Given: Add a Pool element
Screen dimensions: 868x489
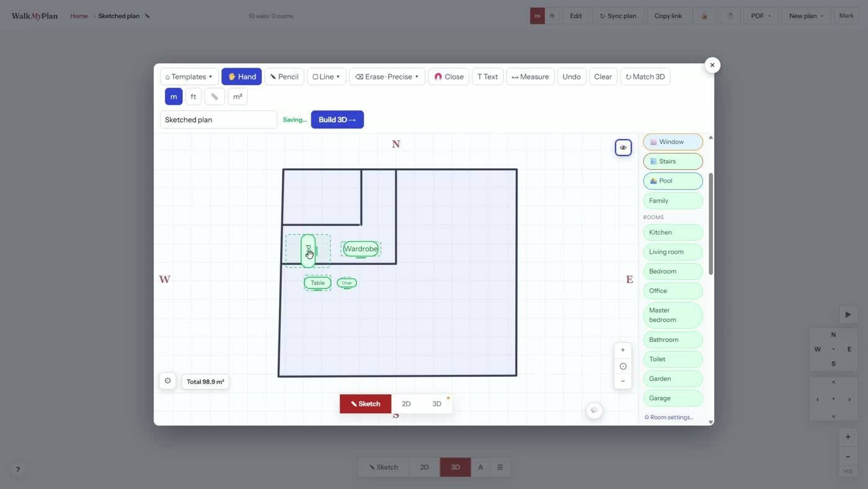Looking at the screenshot, I should tap(673, 181).
